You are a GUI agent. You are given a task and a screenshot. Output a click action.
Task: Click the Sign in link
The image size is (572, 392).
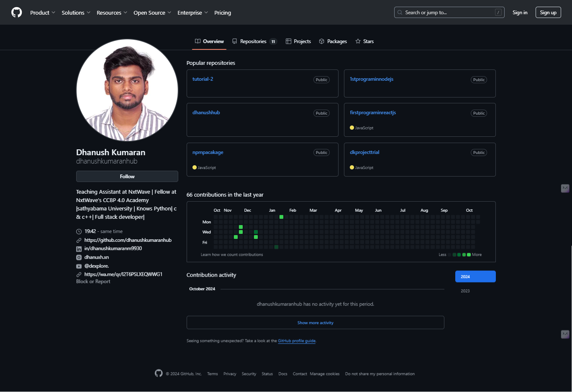520,13
